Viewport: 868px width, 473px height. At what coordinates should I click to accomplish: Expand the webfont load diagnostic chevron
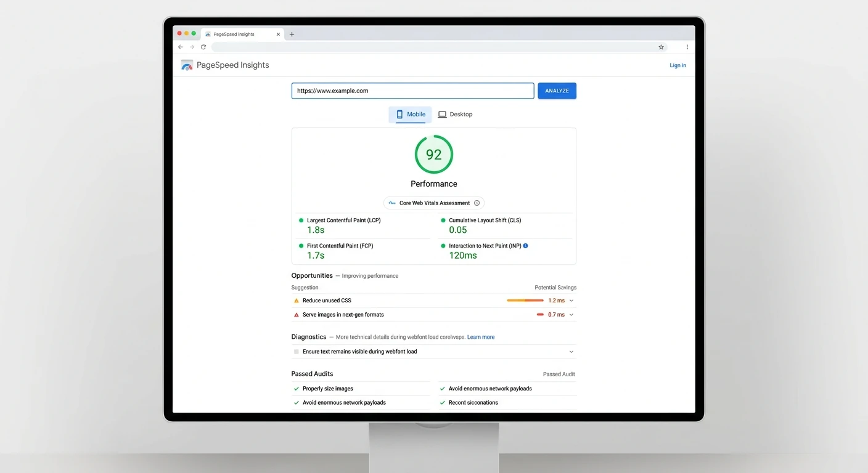click(x=571, y=352)
